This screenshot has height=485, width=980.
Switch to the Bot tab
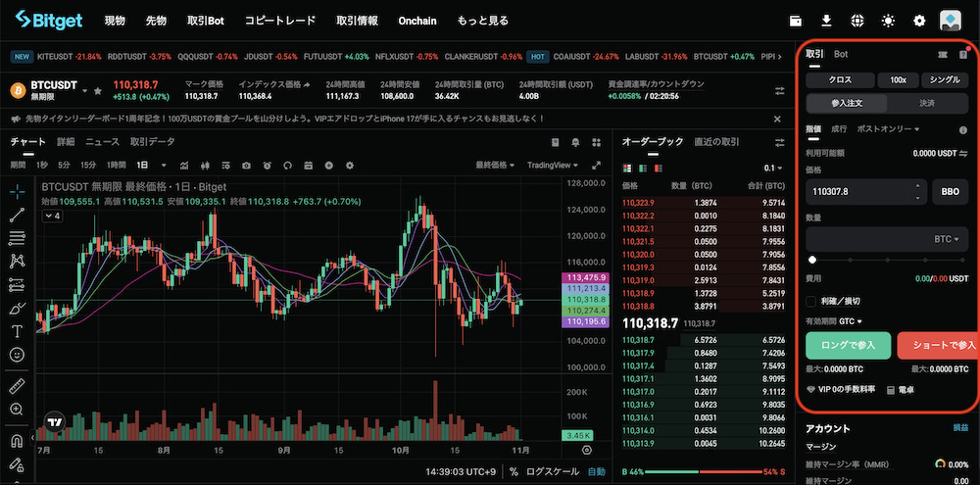(841, 54)
